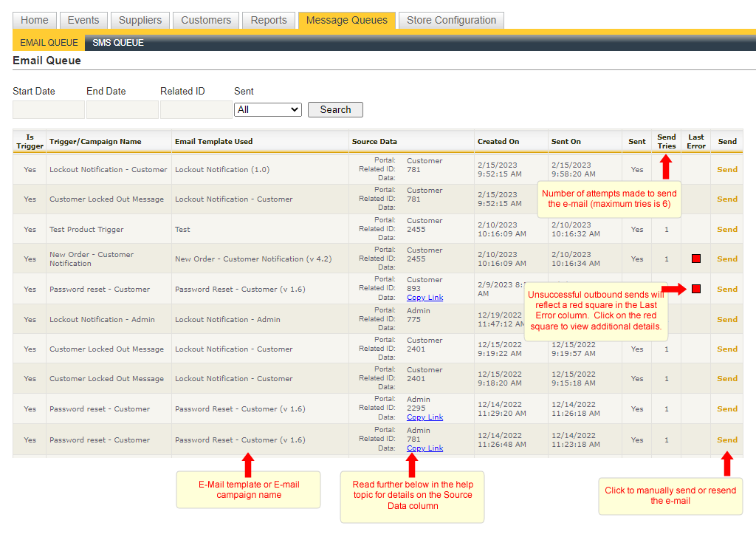The width and height of the screenshot is (756, 554).
Task: Click Send for Lockout Notification - Admin row
Action: [726, 319]
